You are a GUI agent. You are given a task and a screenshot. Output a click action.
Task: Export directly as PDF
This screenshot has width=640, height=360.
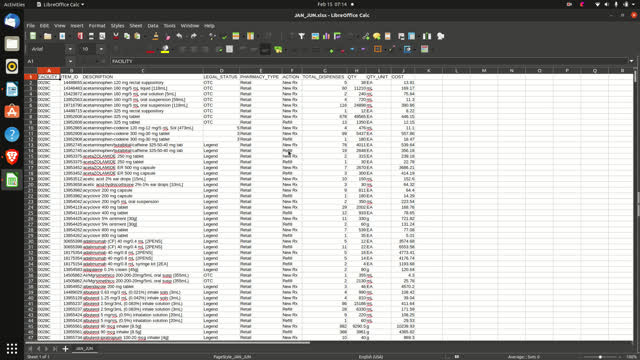click(80, 36)
